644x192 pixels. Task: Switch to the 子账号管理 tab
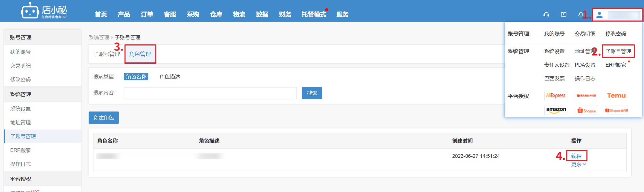[107, 54]
